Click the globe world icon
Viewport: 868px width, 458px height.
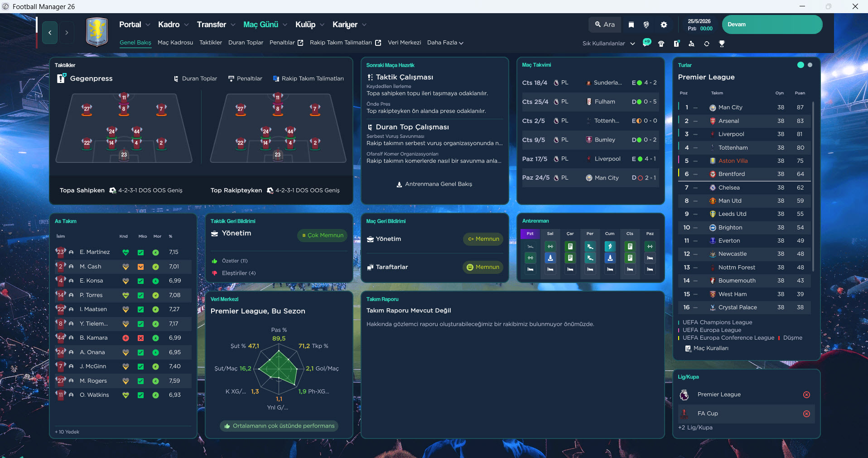point(646,25)
